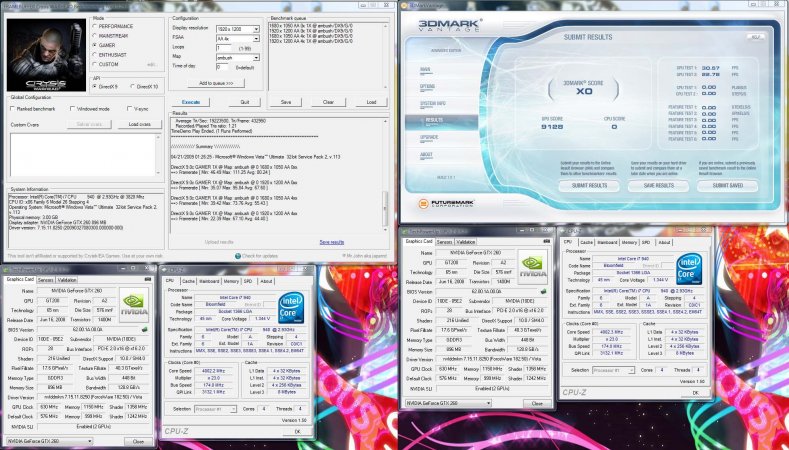
Task: Open OPTIONS in the 3DMark Vantage sidebar
Action: pos(427,87)
